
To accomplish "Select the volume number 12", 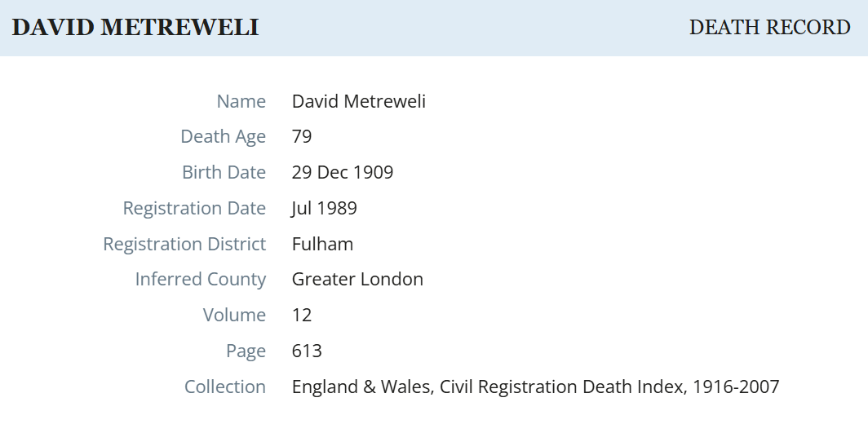I will point(302,315).
